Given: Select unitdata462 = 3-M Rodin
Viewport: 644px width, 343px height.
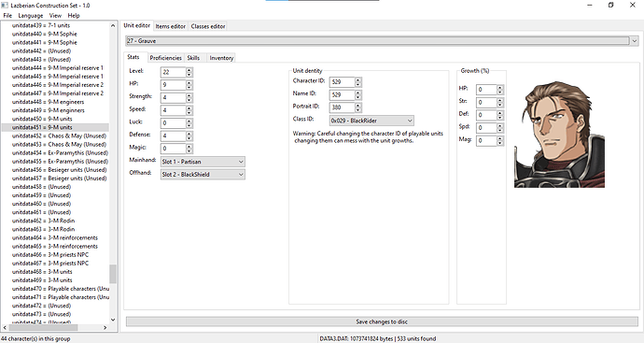Looking at the screenshot, I should [43, 221].
